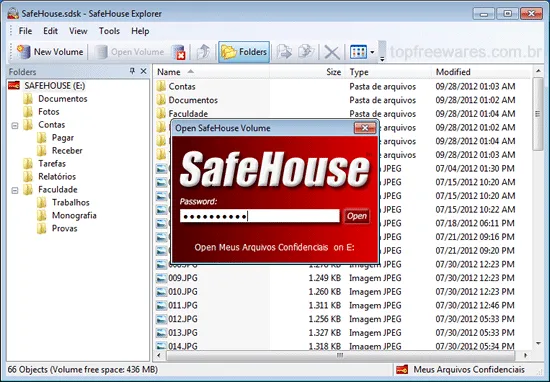This screenshot has width=550, height=382.
Task: Click the horizontal scrollbar left arrow
Action: point(159,355)
